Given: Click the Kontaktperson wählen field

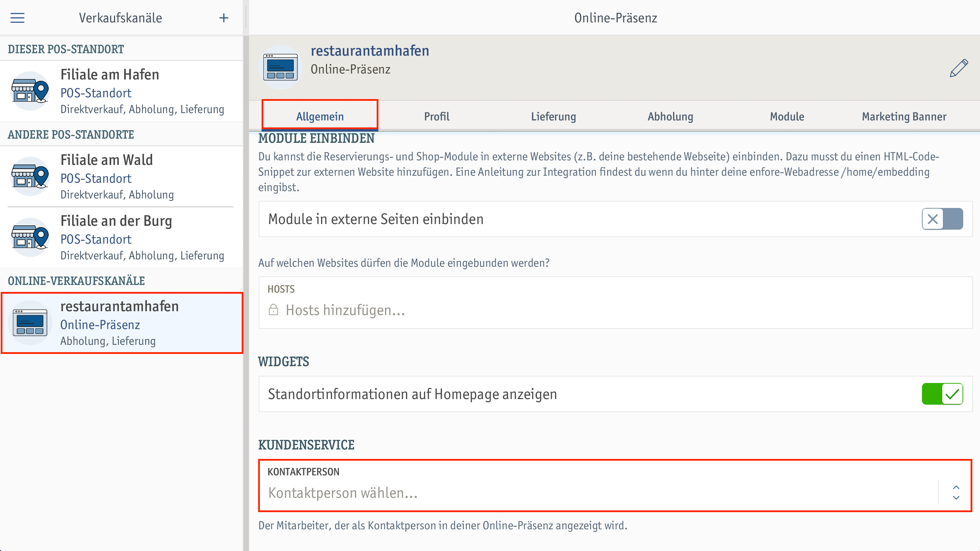Looking at the screenshot, I should coord(615,486).
